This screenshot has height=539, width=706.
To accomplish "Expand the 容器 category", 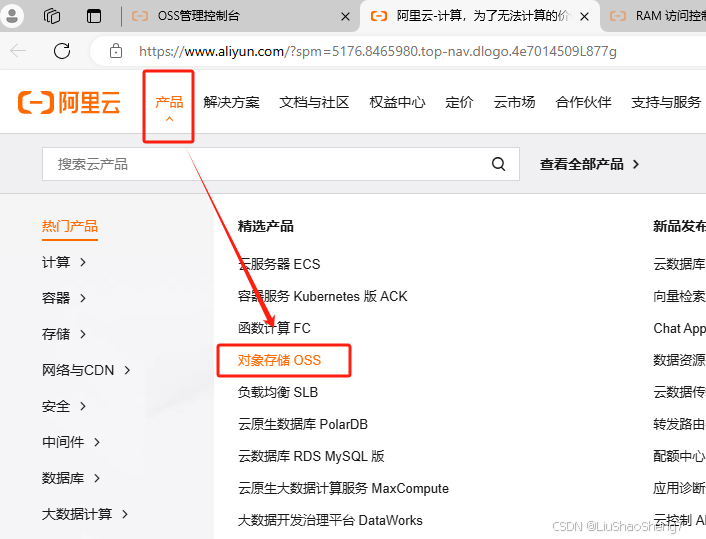I will click(x=63, y=298).
